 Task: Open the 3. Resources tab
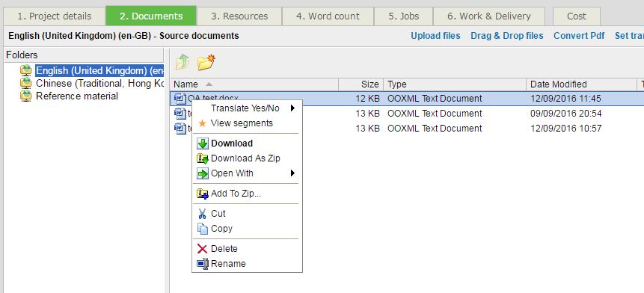[239, 16]
